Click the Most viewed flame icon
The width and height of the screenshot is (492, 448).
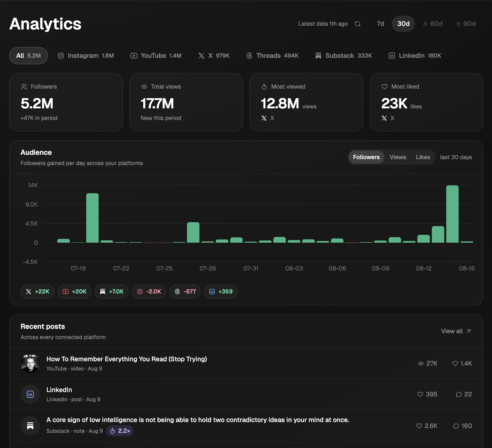click(x=264, y=87)
